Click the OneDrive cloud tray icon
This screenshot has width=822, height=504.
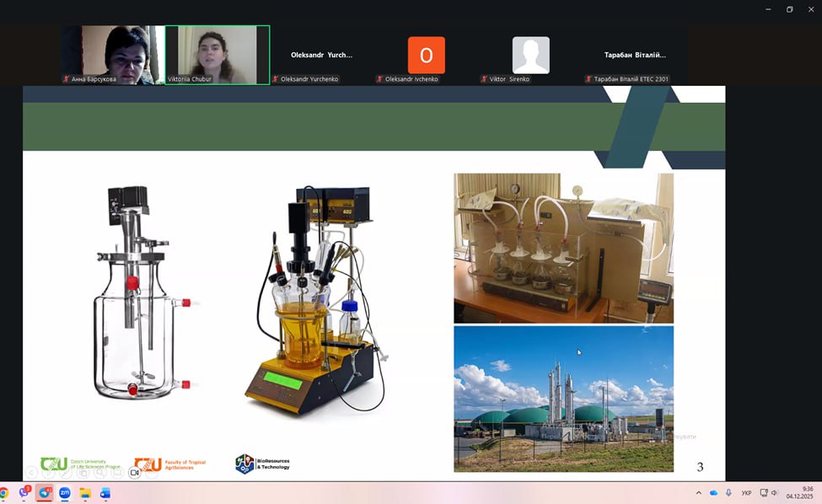(x=714, y=493)
